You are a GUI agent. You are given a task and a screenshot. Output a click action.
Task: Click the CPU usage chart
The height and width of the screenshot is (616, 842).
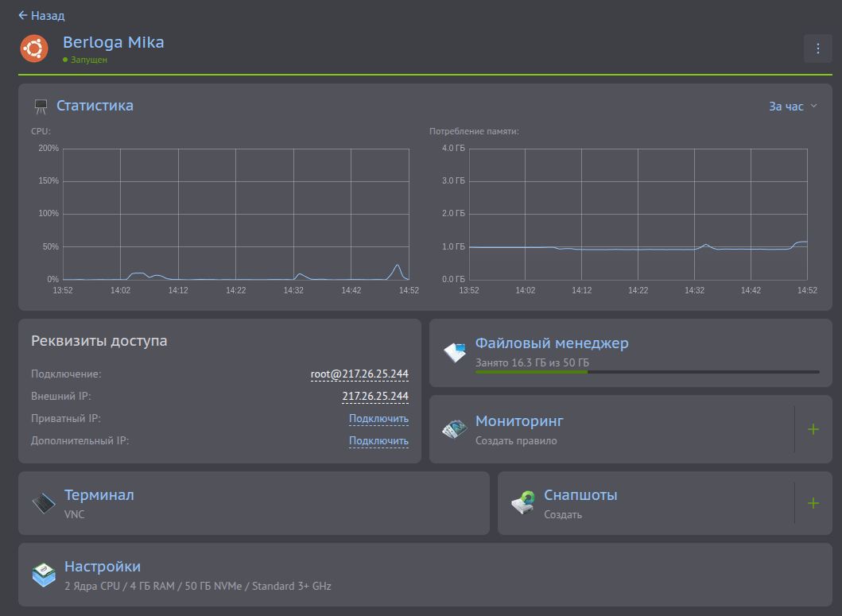pyautogui.click(x=235, y=215)
